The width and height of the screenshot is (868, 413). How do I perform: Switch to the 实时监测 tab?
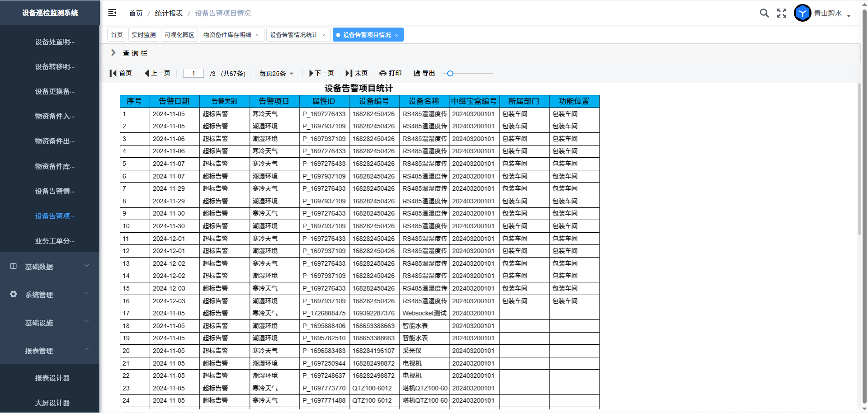tap(144, 35)
